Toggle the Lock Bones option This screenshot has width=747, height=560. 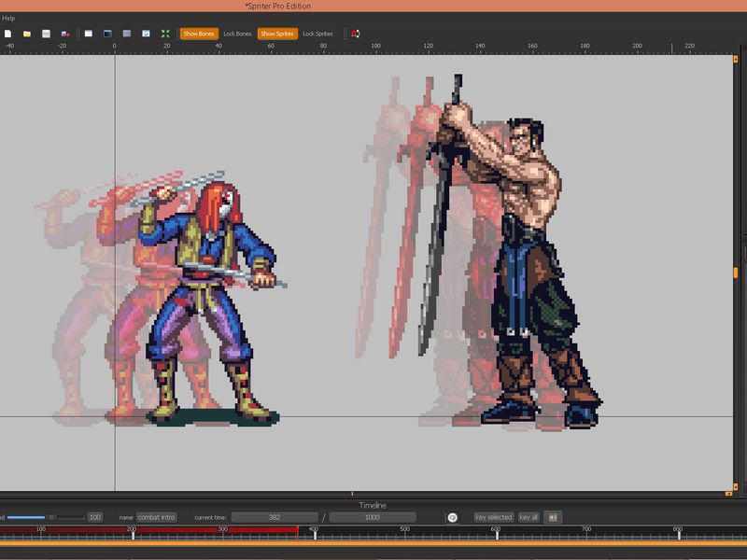tap(237, 34)
